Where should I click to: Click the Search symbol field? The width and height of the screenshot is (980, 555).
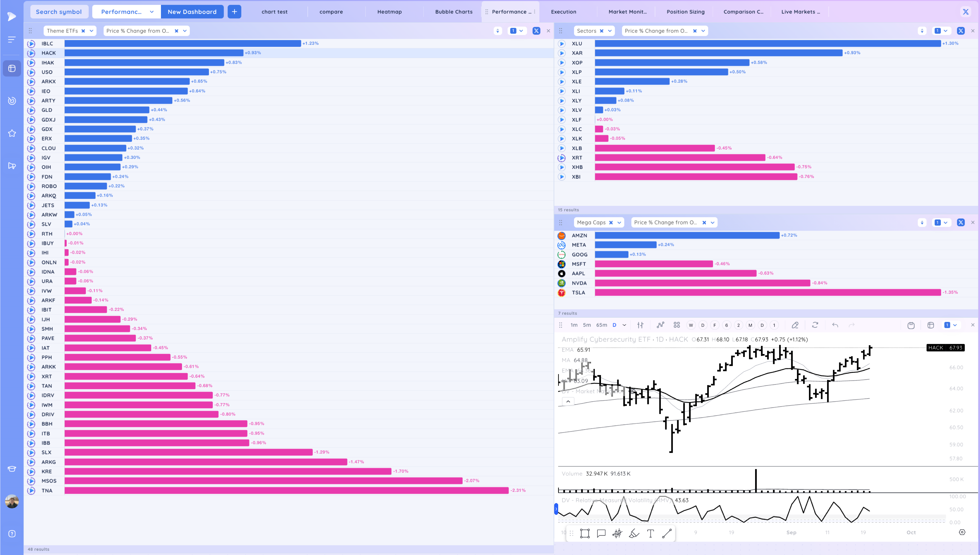click(x=59, y=12)
